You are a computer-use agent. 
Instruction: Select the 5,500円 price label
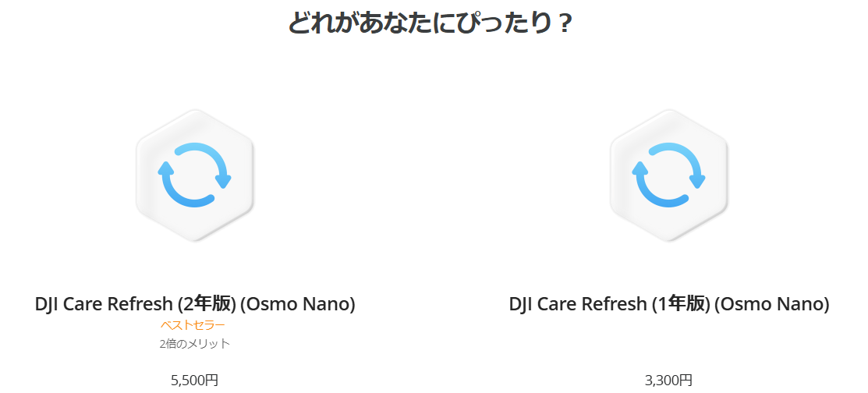pos(195,381)
